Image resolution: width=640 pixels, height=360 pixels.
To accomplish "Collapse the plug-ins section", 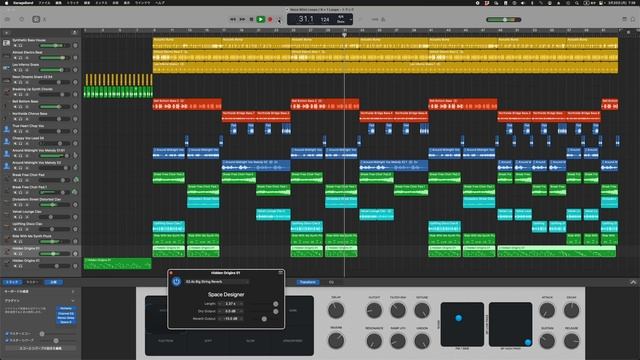I will click(73, 300).
